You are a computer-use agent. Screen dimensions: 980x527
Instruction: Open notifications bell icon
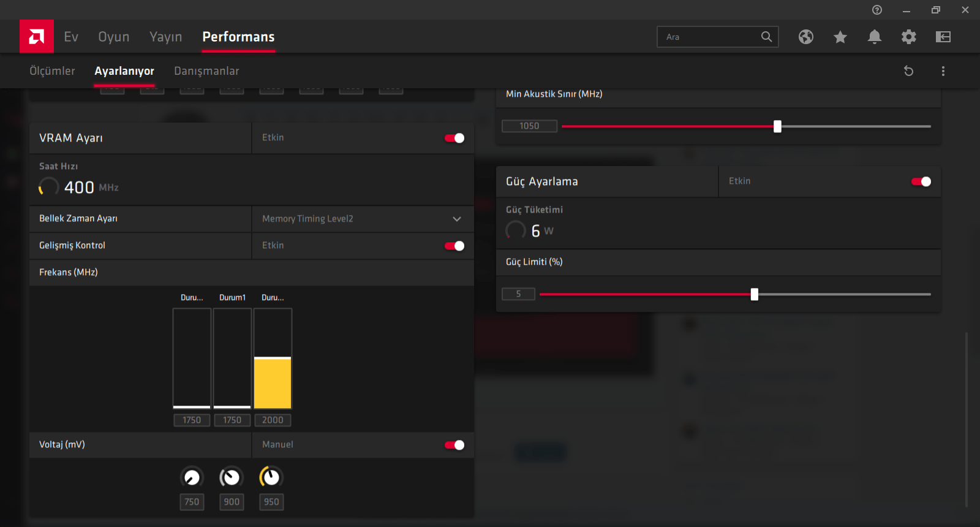pos(875,37)
